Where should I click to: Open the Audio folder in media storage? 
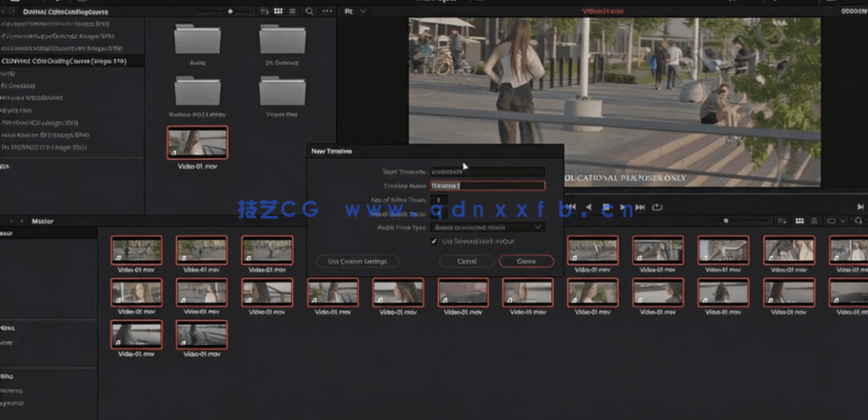click(197, 39)
